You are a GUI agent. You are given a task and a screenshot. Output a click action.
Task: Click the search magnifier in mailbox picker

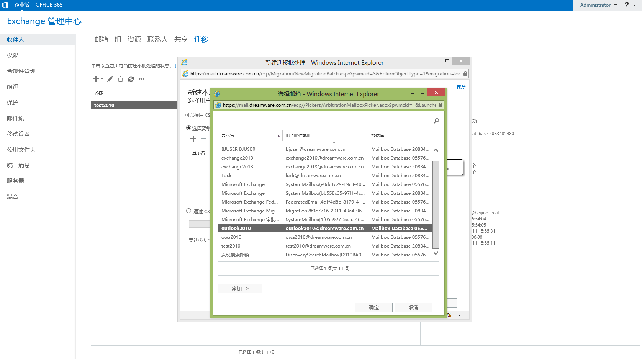coord(436,121)
